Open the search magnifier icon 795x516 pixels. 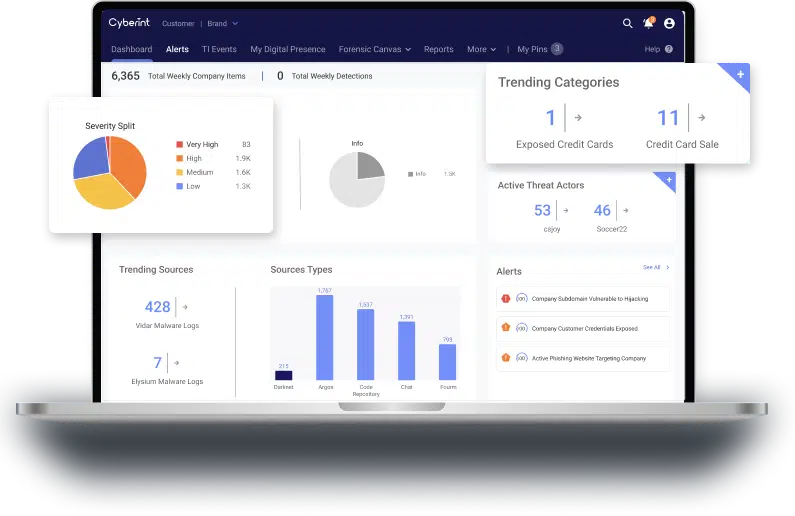coord(628,23)
